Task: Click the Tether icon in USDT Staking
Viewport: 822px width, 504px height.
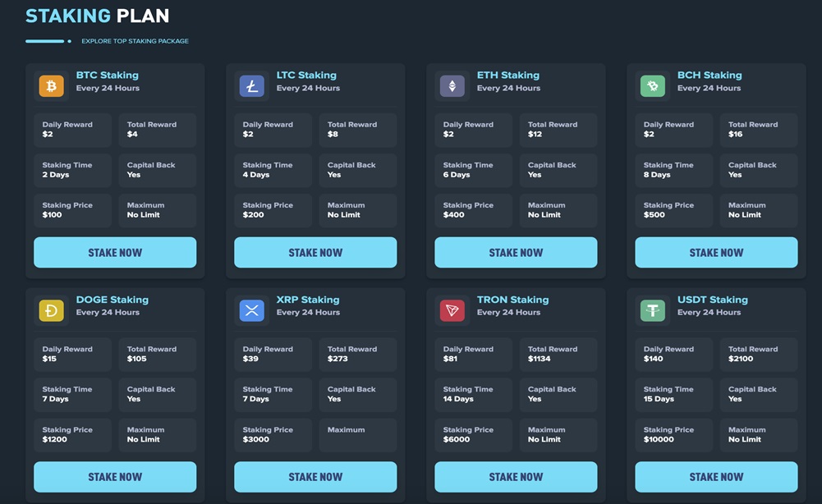Action: click(652, 310)
